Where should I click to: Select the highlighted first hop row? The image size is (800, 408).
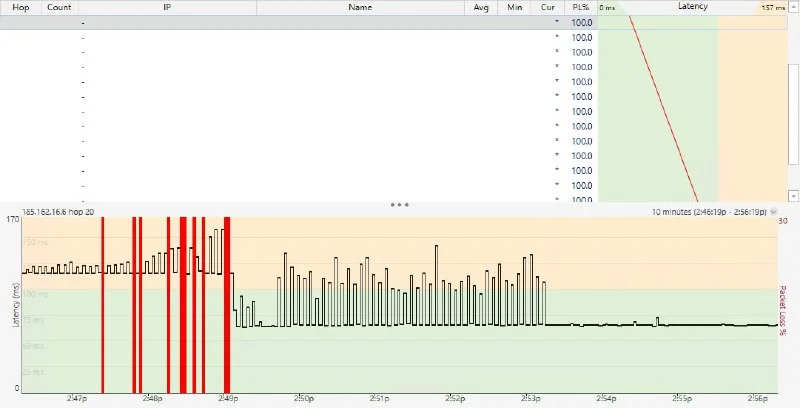coord(300,21)
